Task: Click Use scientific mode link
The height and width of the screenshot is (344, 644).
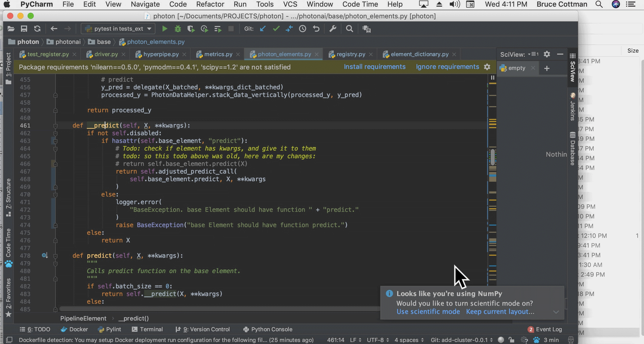Action: click(x=428, y=312)
